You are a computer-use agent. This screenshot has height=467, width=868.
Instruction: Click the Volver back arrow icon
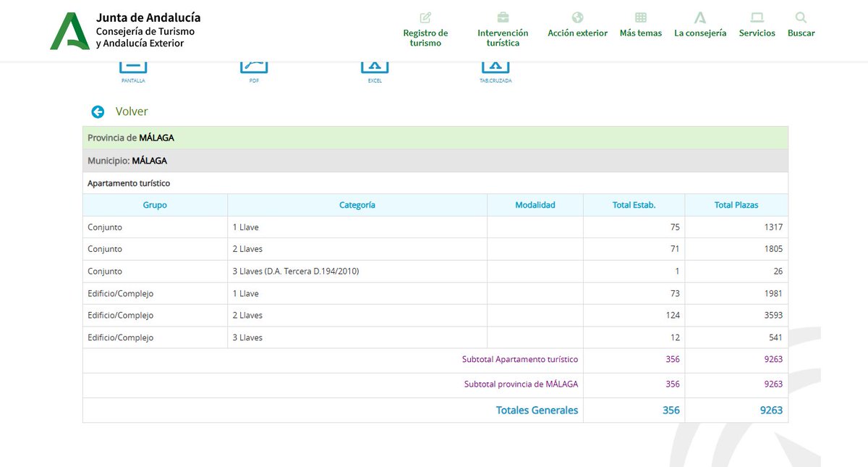click(98, 112)
